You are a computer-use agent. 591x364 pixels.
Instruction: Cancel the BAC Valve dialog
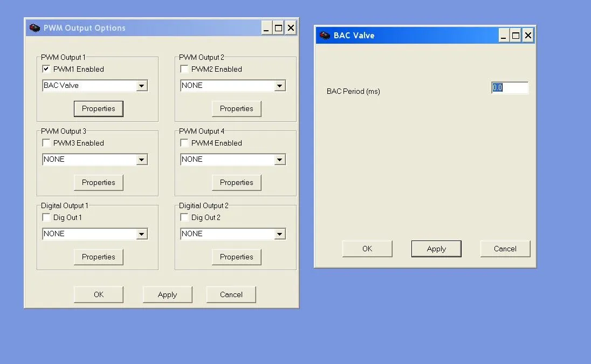tap(505, 249)
